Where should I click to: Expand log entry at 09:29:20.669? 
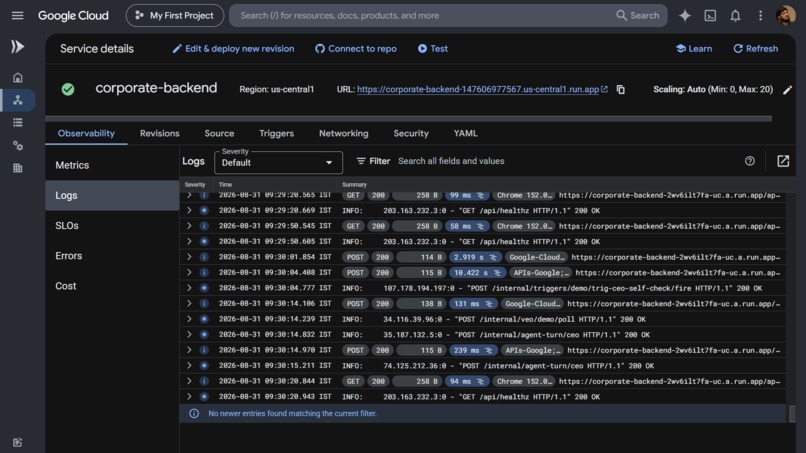click(189, 210)
